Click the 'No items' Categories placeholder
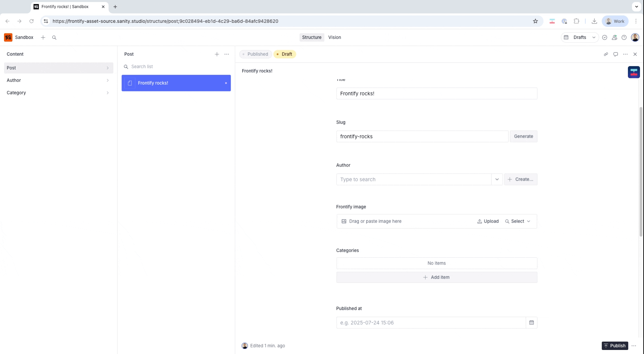 pos(436,263)
